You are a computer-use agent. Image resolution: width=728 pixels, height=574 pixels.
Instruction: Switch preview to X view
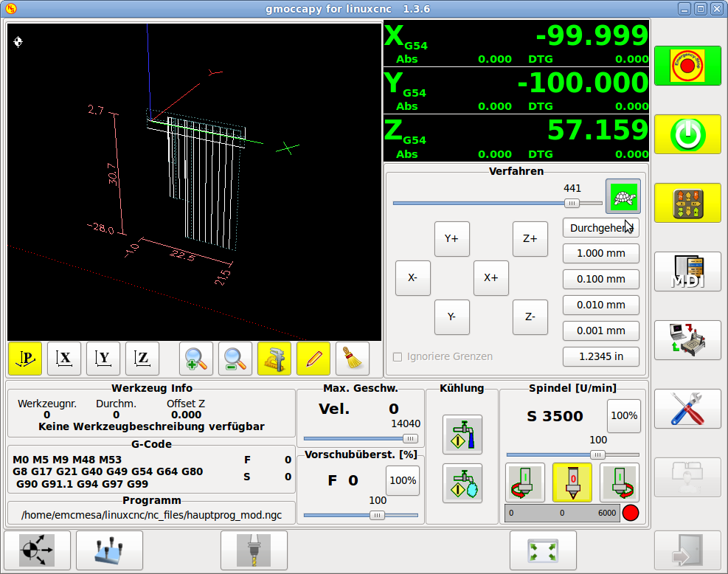[64, 359]
